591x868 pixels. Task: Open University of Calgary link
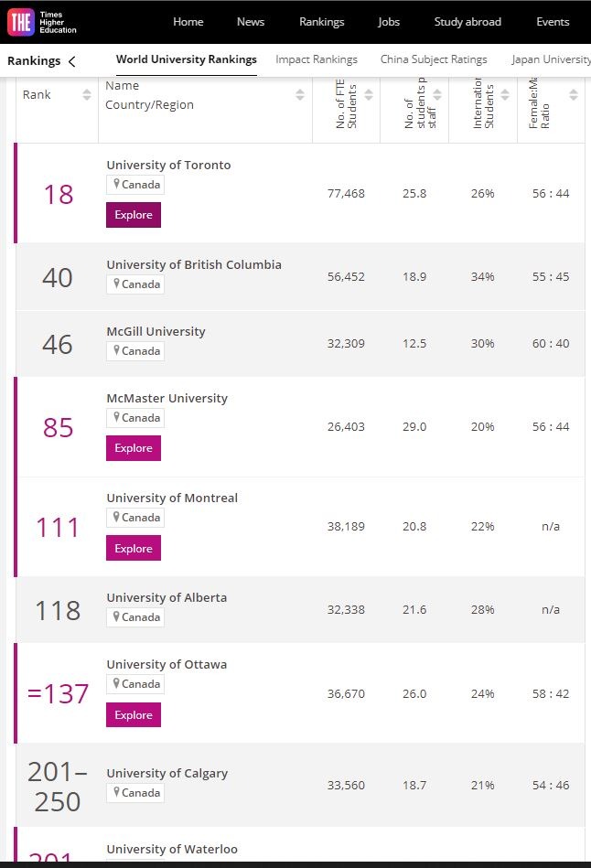point(167,774)
